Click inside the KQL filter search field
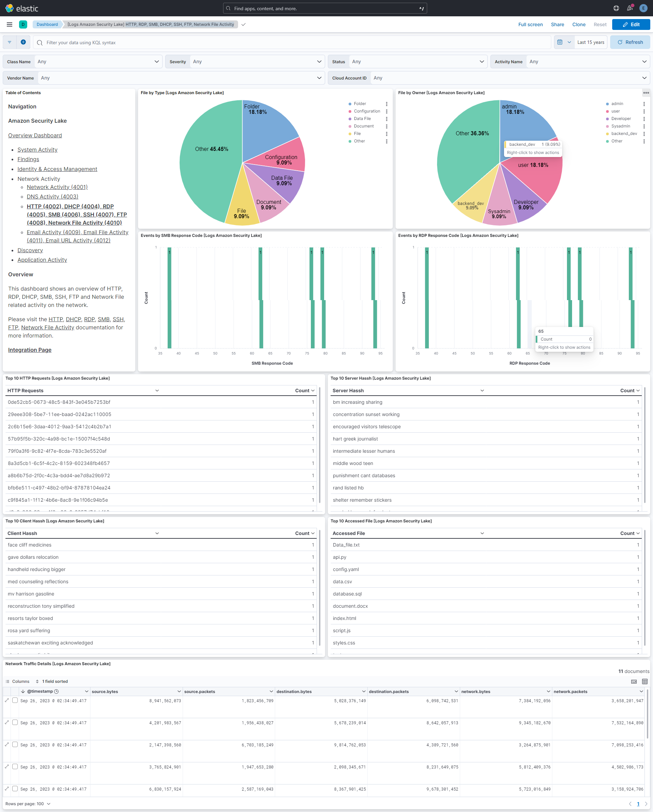 pyautogui.click(x=226, y=42)
